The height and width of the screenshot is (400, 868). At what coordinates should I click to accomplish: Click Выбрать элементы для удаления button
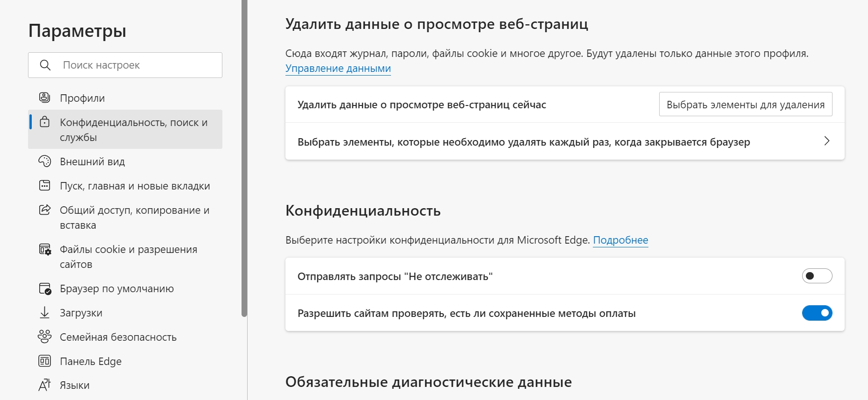tap(746, 104)
